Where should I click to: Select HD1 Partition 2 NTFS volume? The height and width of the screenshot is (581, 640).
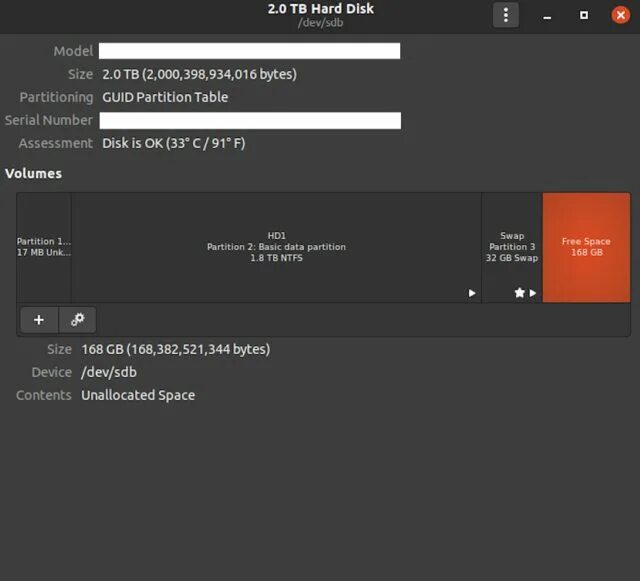pyautogui.click(x=276, y=247)
